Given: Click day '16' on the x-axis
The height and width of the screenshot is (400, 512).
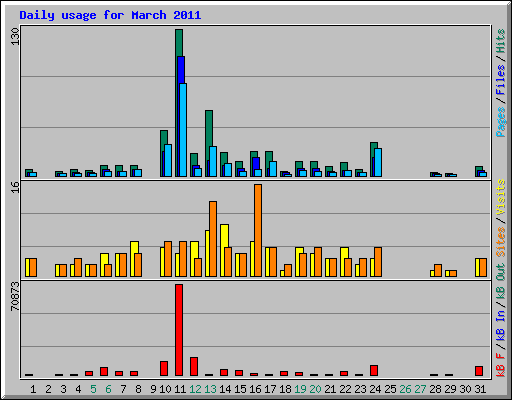Looking at the screenshot, I should pos(255,389).
